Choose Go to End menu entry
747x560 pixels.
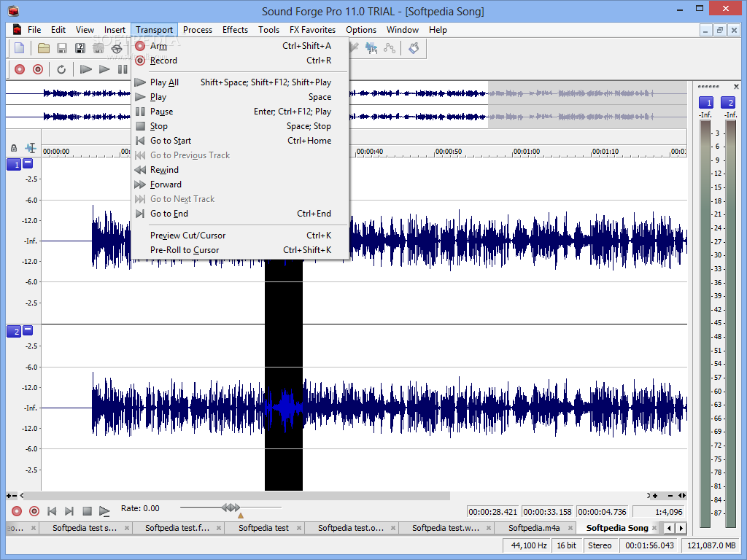(x=240, y=214)
